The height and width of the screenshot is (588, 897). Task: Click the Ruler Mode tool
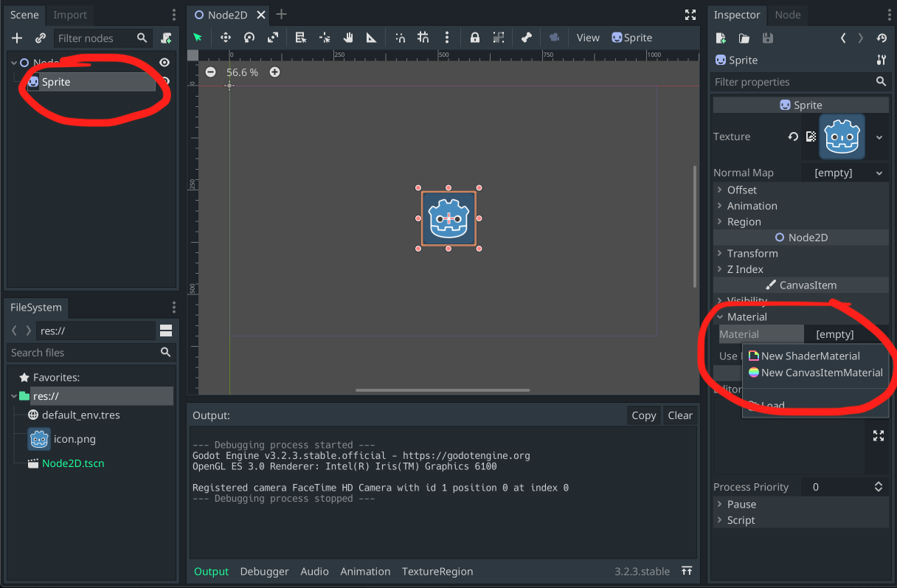tap(371, 38)
